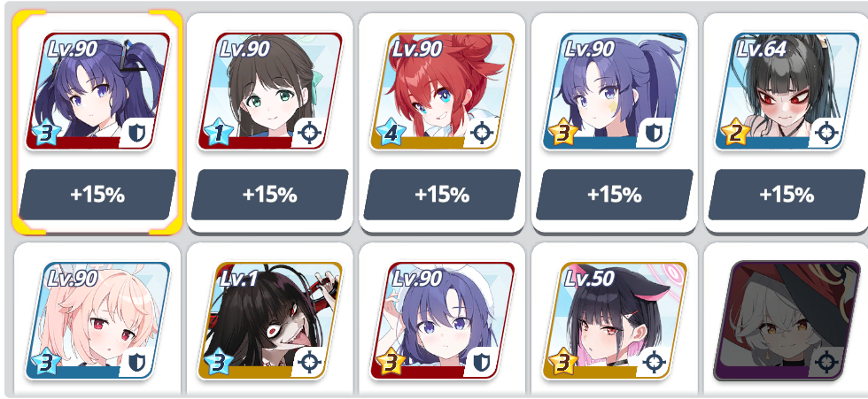
Task: Select the red-haired Lv.90 character portrait
Action: 442,91
